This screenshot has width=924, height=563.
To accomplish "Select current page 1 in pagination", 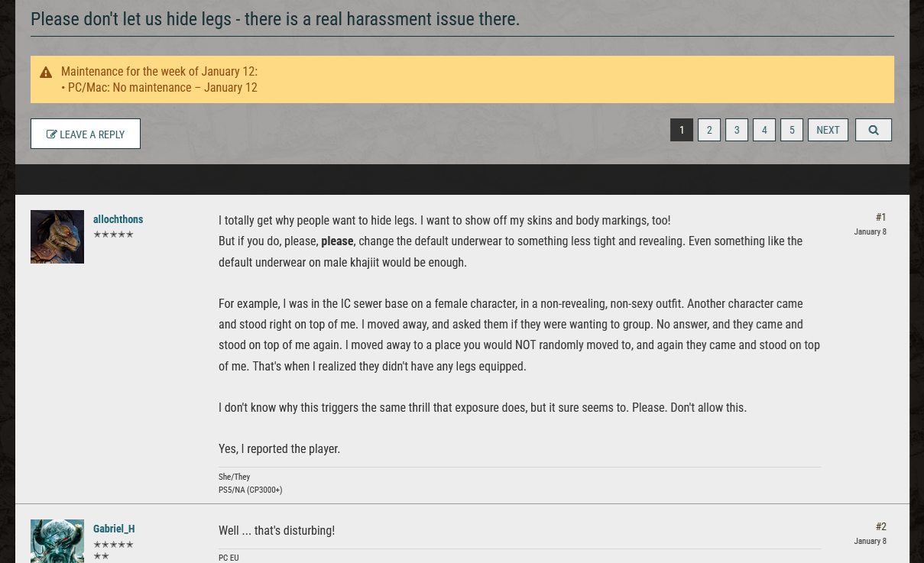I will click(x=682, y=130).
